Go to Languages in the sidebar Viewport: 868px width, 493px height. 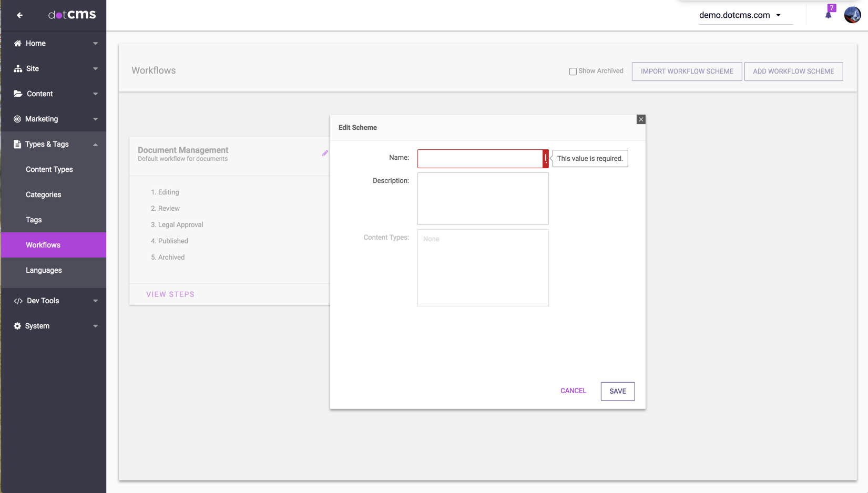44,270
